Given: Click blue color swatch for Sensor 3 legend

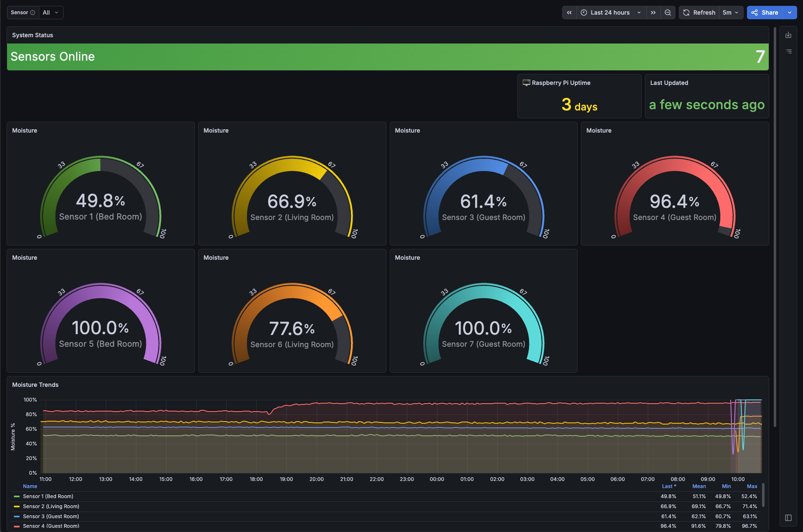Looking at the screenshot, I should [17, 517].
